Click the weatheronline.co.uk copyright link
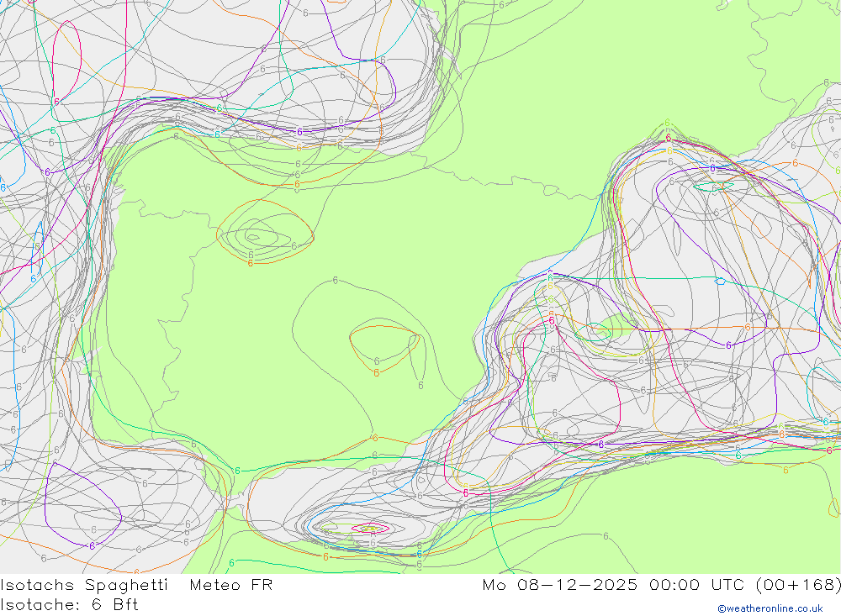Viewport: 841px width, 616px height. [770, 608]
